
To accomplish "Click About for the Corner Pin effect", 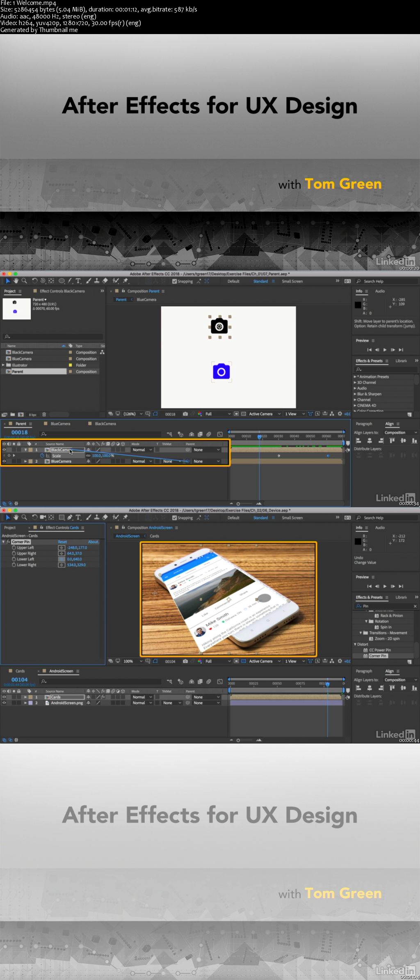I will click(x=93, y=542).
